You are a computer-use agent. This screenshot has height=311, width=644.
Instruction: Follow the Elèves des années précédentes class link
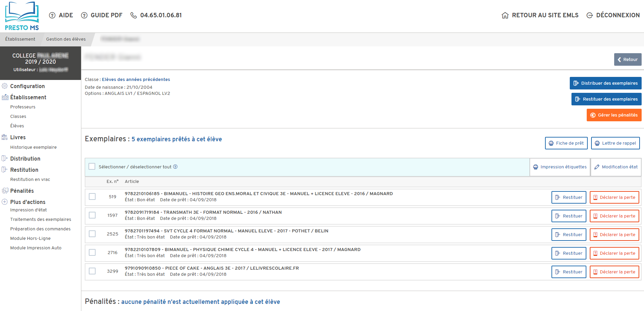tap(136, 80)
